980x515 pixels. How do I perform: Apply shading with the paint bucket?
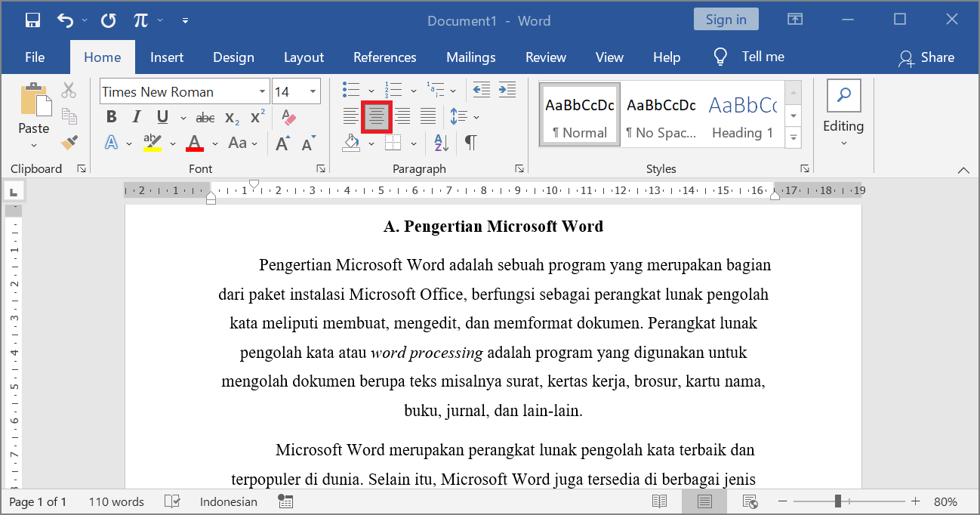352,142
